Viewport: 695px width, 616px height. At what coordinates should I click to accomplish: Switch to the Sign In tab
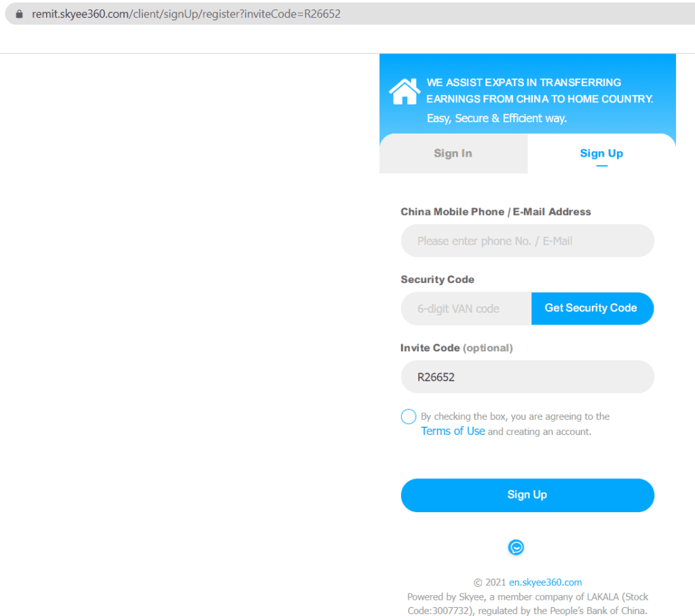pyautogui.click(x=453, y=153)
